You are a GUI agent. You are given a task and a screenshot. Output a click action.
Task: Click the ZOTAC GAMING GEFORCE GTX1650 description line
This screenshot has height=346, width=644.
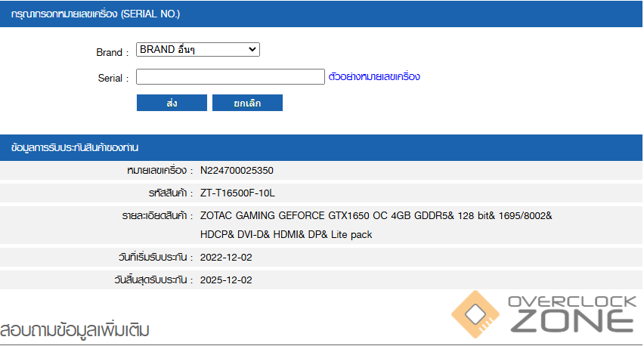(x=376, y=216)
